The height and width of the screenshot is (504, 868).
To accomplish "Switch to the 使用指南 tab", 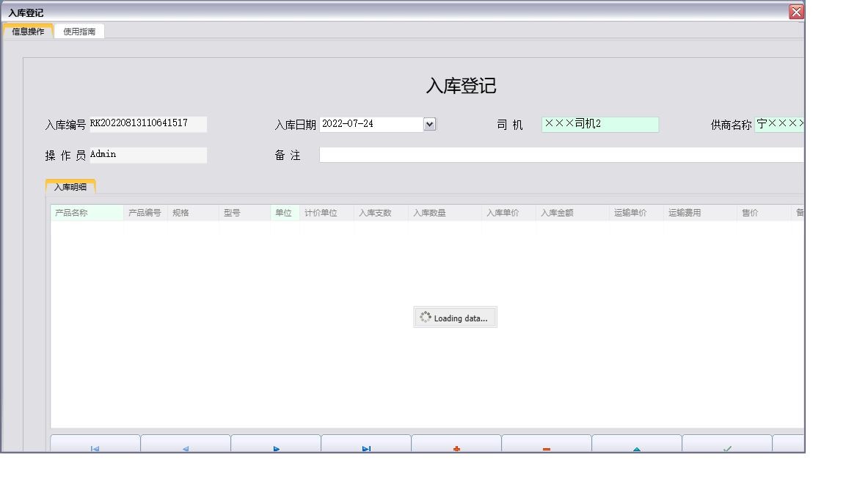I will [79, 31].
